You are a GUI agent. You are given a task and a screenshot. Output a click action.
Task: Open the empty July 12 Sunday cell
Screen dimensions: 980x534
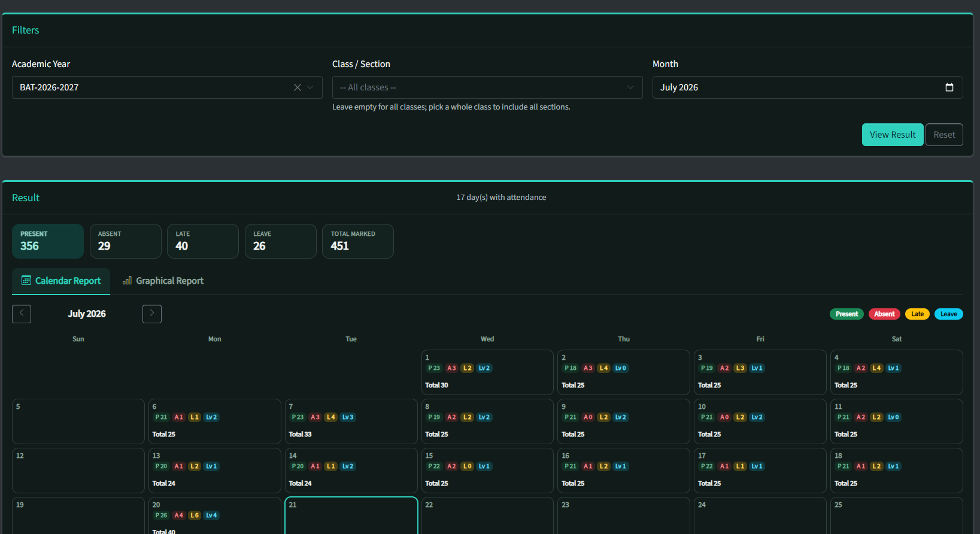click(78, 471)
